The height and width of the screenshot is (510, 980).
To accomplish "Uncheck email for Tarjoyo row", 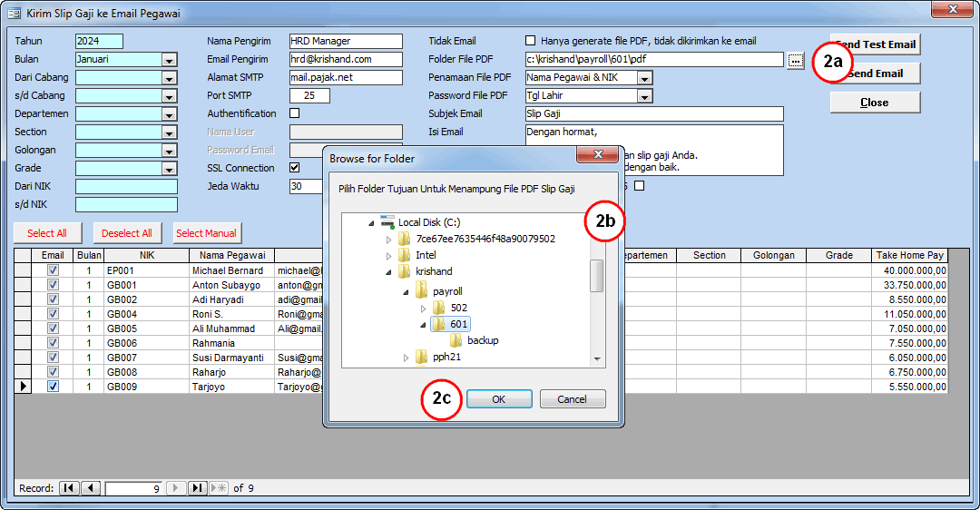I will [54, 387].
